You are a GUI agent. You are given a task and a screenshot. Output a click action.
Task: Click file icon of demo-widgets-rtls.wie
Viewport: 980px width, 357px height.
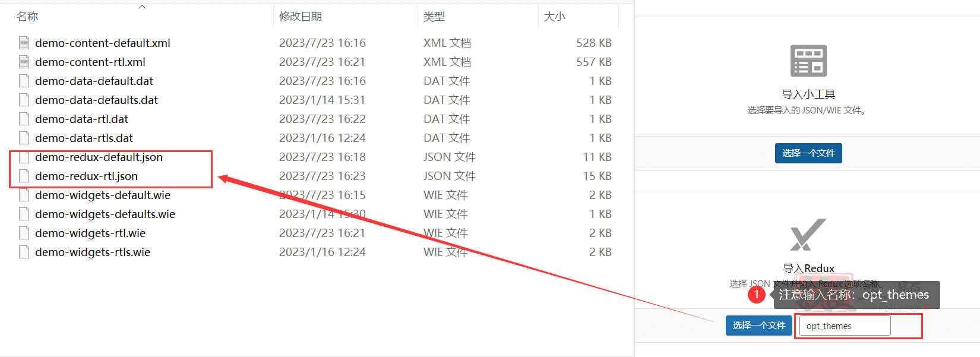[24, 252]
